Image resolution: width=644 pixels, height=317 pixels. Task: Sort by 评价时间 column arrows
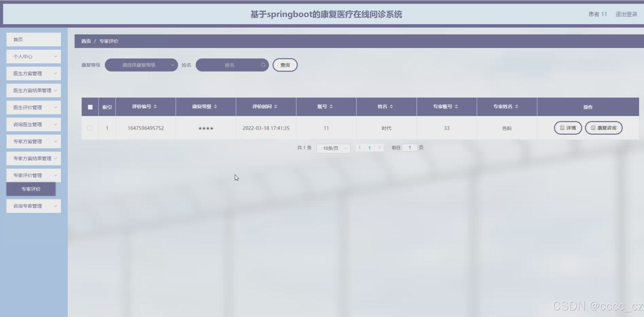click(275, 107)
